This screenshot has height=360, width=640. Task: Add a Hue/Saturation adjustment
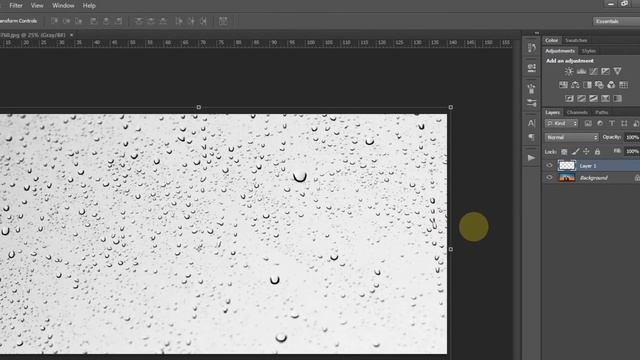tap(563, 85)
